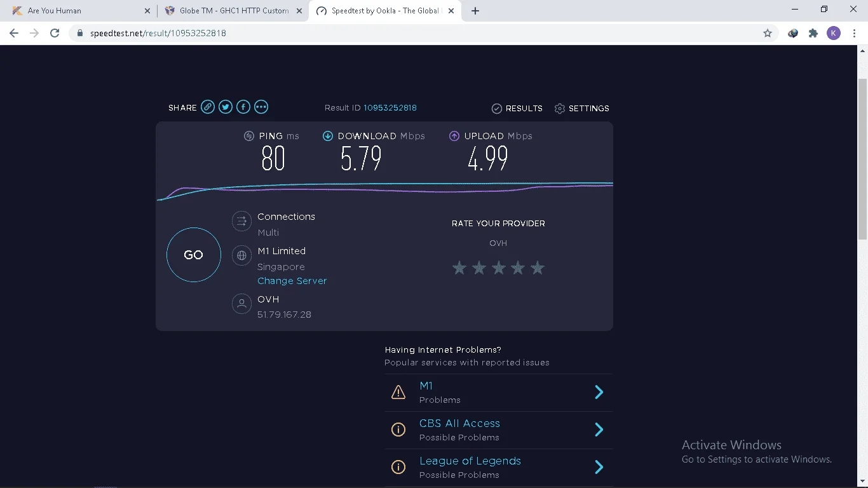
Task: Click the Singapore server location text
Action: pos(281,267)
